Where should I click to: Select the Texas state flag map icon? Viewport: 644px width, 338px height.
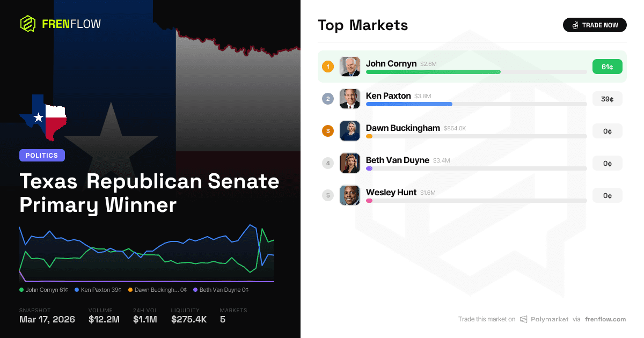point(42,118)
